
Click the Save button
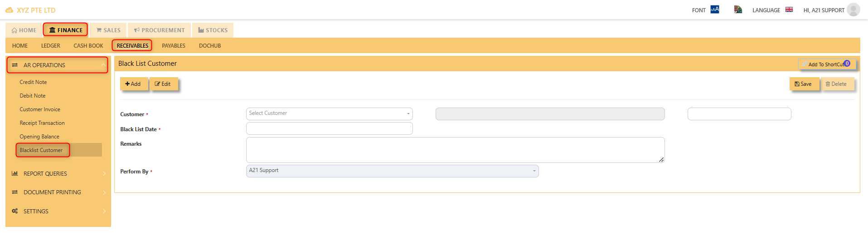[x=804, y=84]
